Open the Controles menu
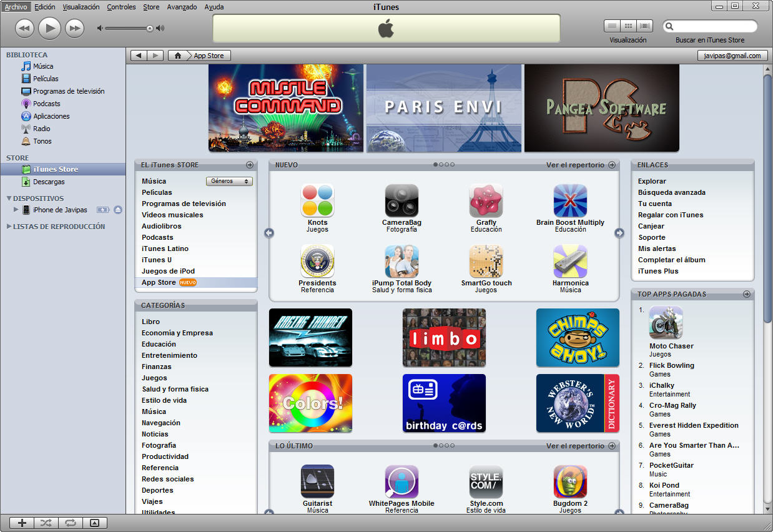Screen dimensions: 773x532 pos(121,7)
